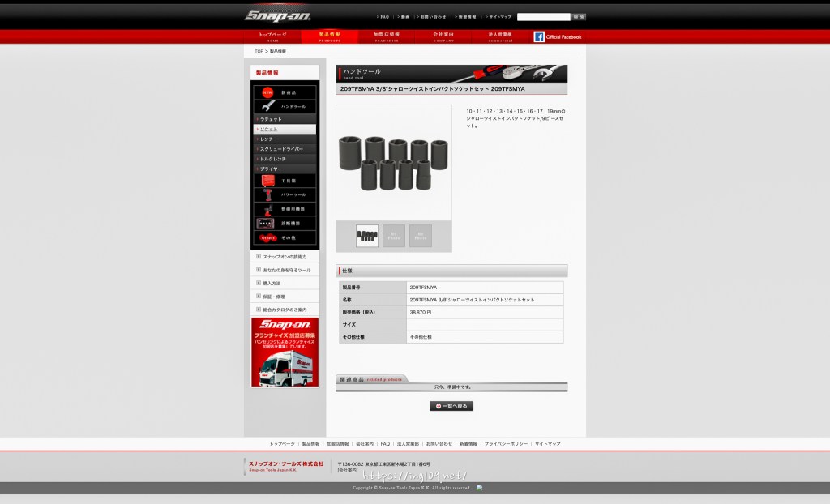Image resolution: width=830 pixels, height=504 pixels.
Task: Open the 工具箱 red toolbox category
Action: point(266,180)
